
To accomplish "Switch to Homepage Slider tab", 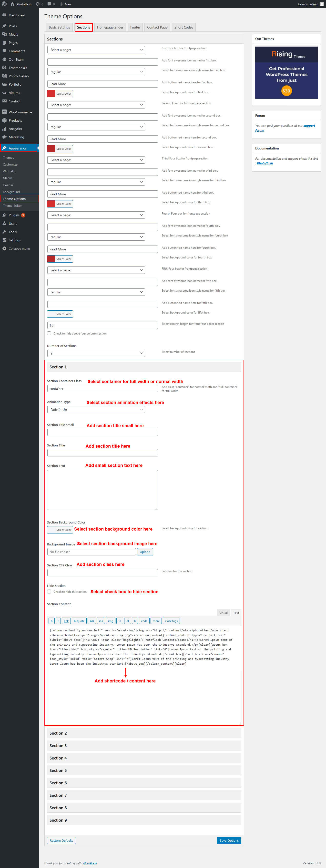I will [x=110, y=27].
